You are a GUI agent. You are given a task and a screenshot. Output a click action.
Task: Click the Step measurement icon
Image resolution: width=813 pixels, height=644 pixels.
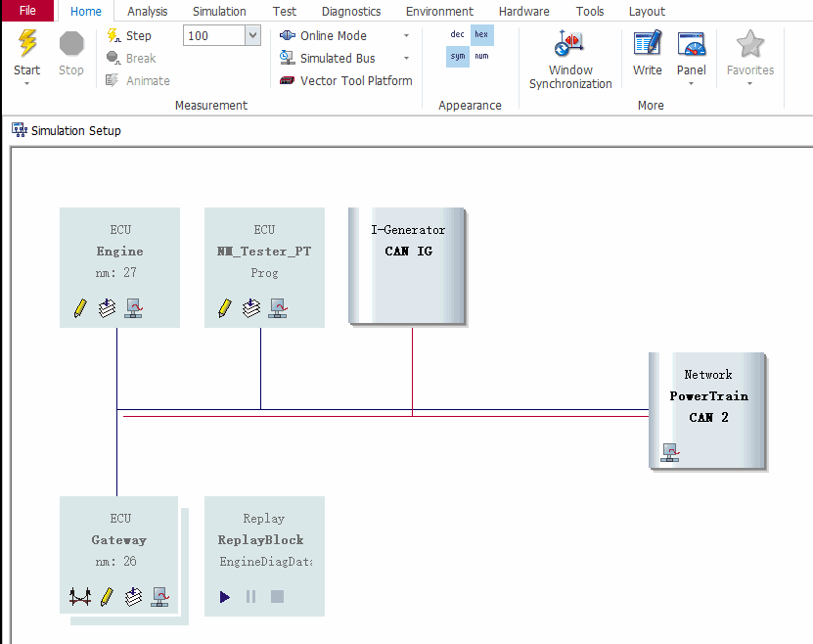pos(113,35)
